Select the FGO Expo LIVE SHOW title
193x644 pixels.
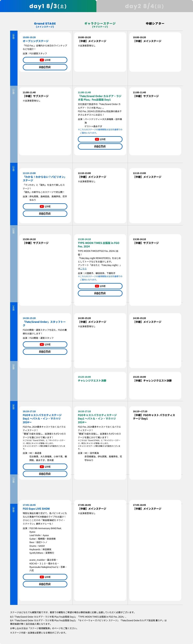pos(36,509)
